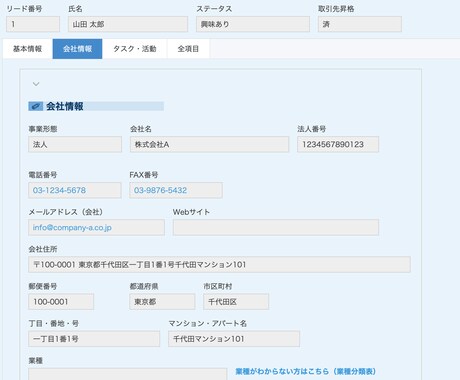Click the 氏名 field showing 山田 太郎
This screenshot has height=380, width=460.
click(x=128, y=24)
